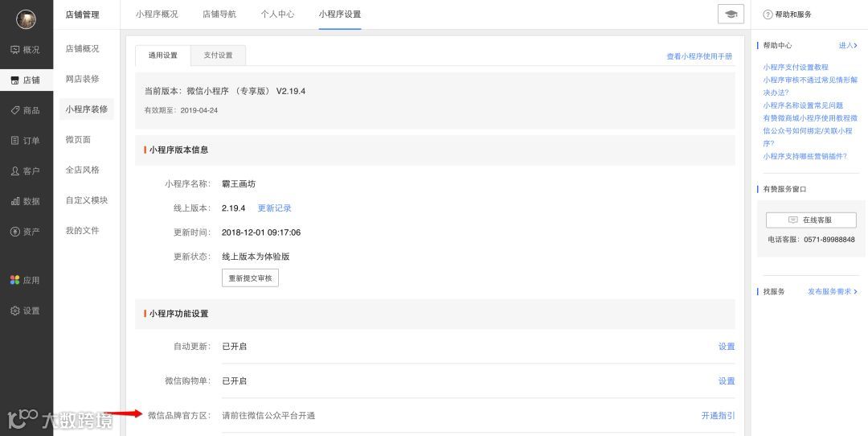Click the graduation cap tutorial icon button
This screenshot has height=436, width=868.
tap(731, 14)
